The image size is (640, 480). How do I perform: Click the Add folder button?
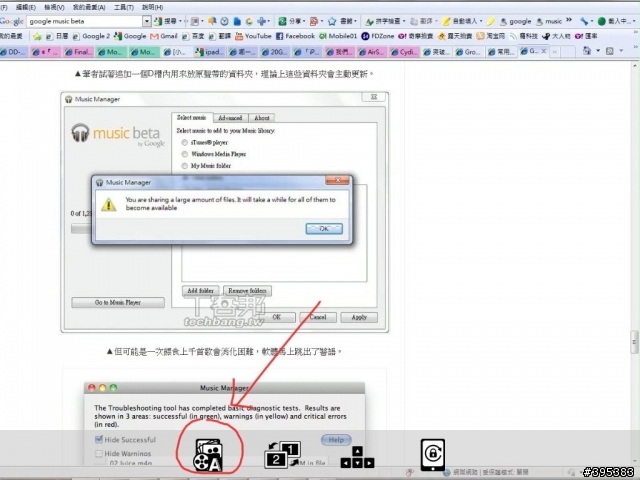(200, 291)
